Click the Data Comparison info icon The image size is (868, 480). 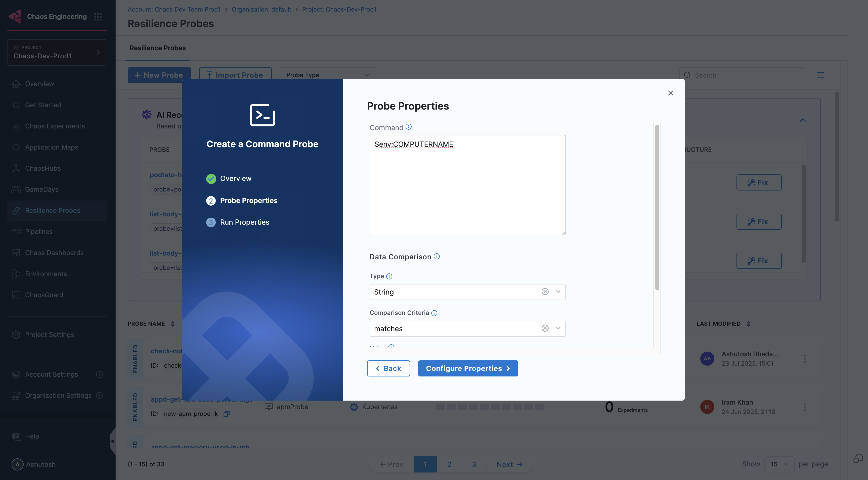[x=437, y=256]
